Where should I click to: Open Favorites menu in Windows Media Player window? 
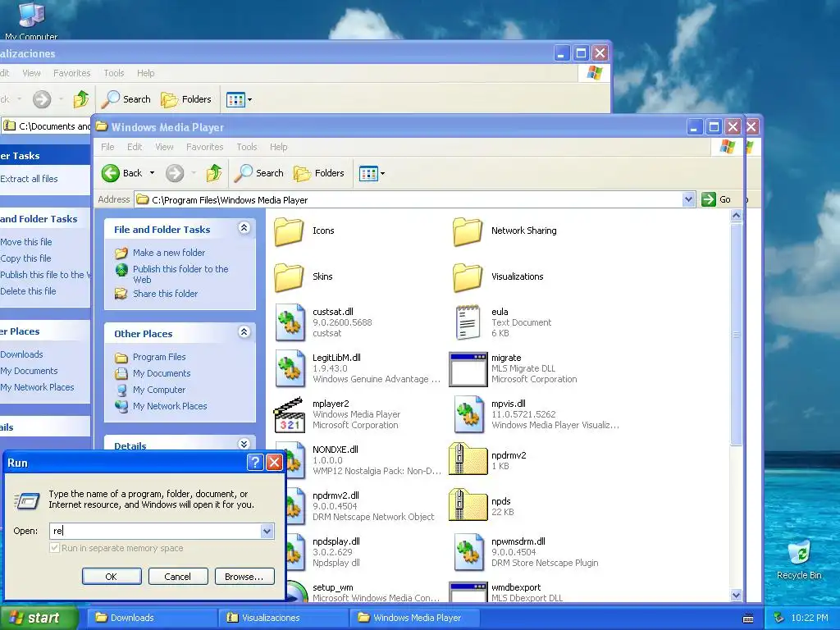204,147
